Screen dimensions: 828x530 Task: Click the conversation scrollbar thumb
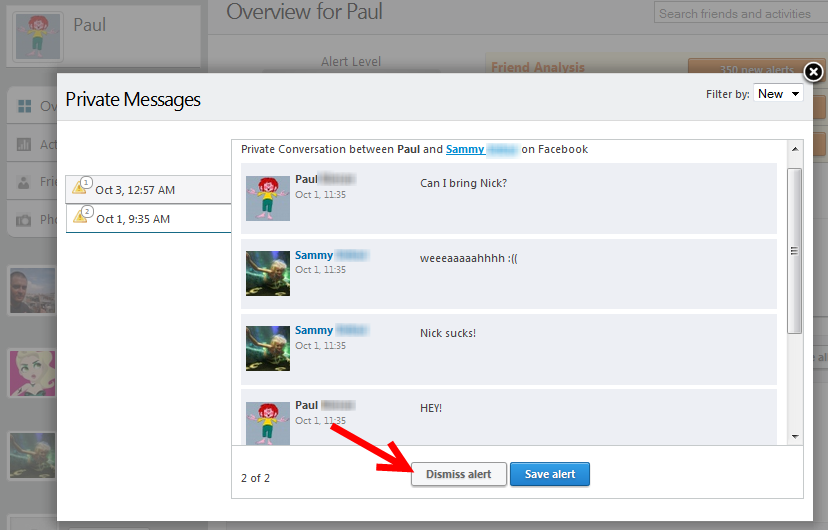795,250
